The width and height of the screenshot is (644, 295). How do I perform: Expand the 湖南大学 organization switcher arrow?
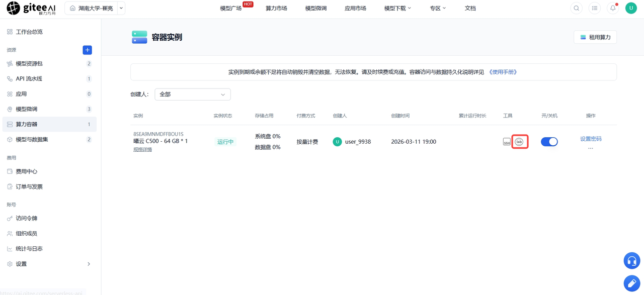click(x=121, y=8)
